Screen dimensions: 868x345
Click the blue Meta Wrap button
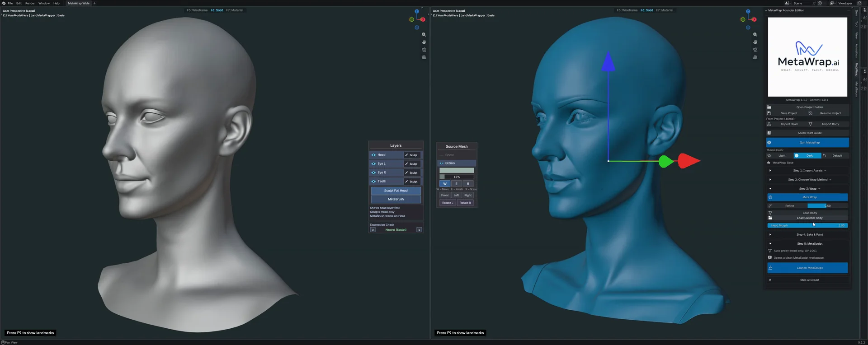[807, 197]
